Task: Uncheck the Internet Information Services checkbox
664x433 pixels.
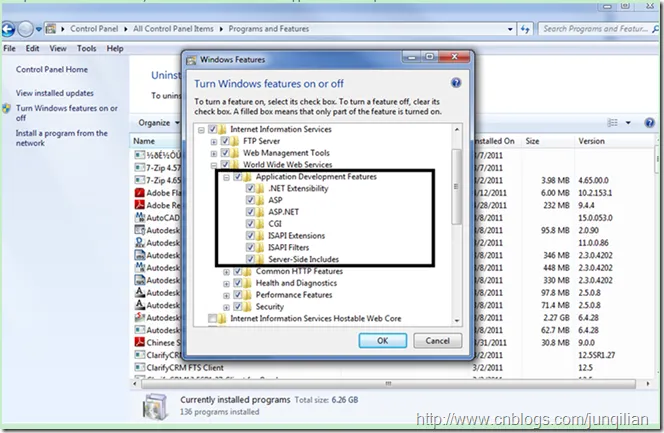Action: tap(212, 129)
